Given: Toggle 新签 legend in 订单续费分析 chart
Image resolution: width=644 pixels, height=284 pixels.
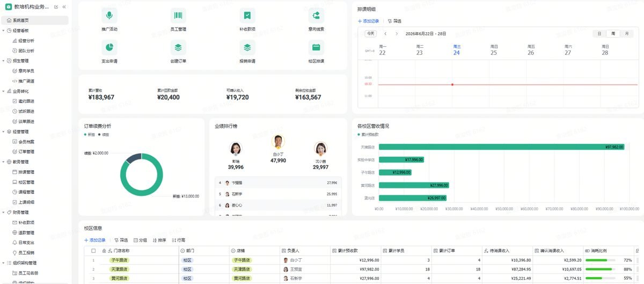Looking at the screenshot, I should tap(89, 135).
